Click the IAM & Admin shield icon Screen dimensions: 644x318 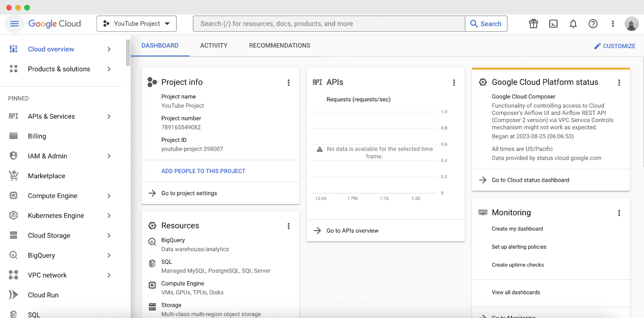pos(14,156)
